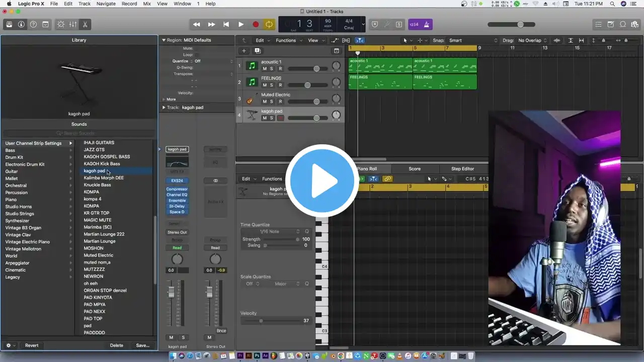Open Smart Controls dial button
Screen dimensions: 644x362
point(61,24)
